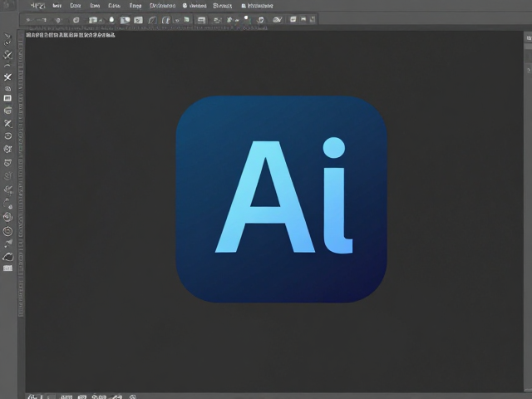The width and height of the screenshot is (532, 399).
Task: Click the eye-like oval icon in top toolbar
Action: pyautogui.click(x=277, y=20)
